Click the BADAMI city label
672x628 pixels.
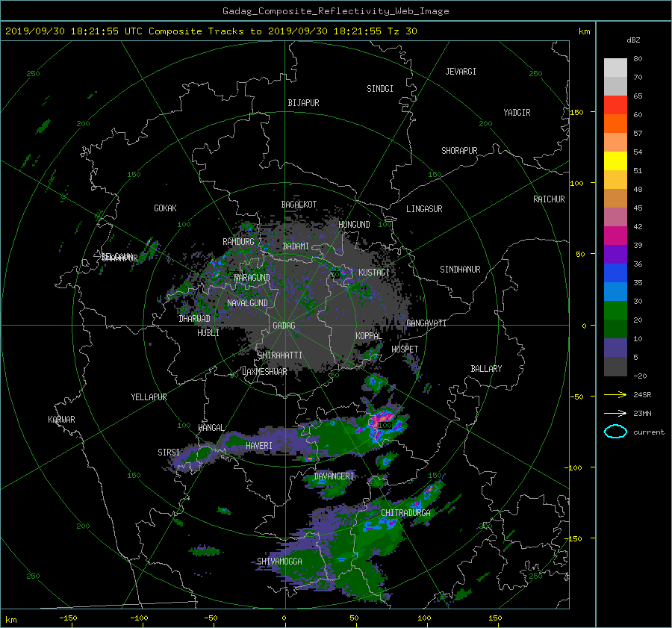pos(296,246)
